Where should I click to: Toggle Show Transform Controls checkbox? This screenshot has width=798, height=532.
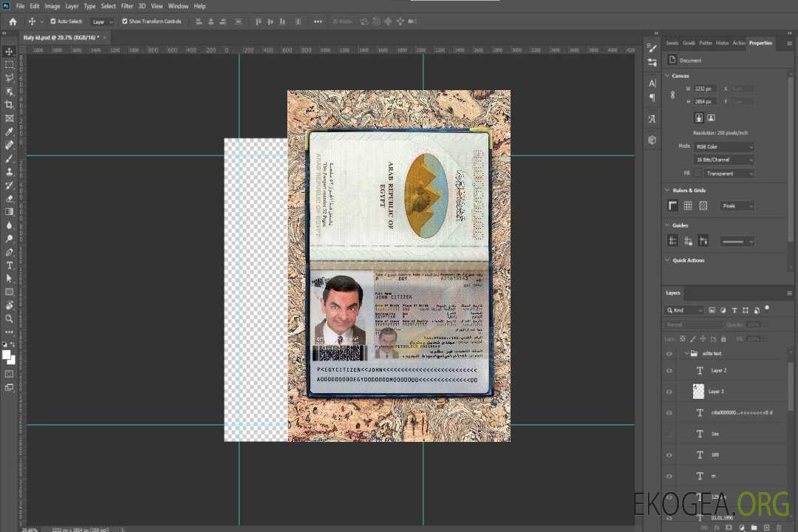click(125, 21)
